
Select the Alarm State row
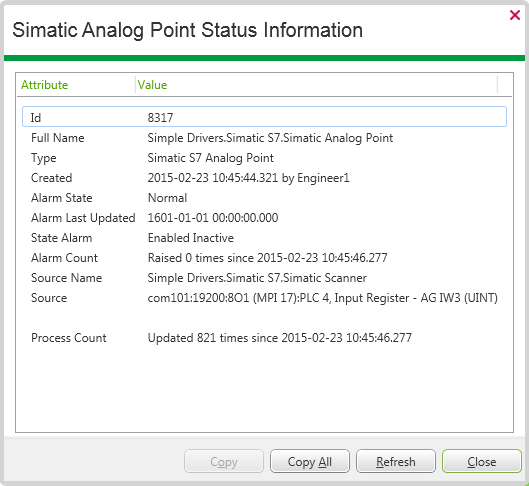[264, 198]
